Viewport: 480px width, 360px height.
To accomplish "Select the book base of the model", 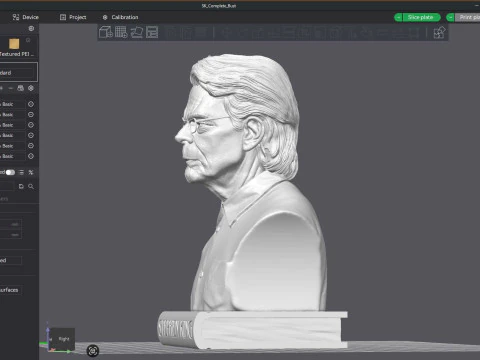I will click(253, 330).
